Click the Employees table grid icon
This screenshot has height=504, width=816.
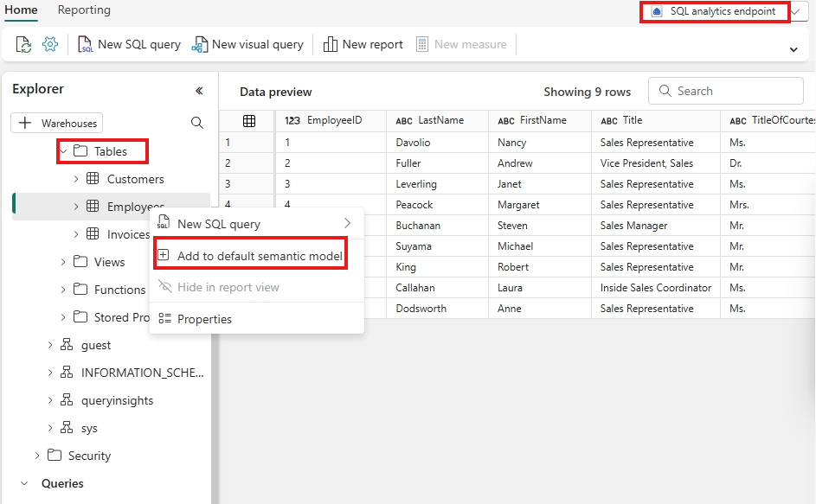click(x=93, y=206)
